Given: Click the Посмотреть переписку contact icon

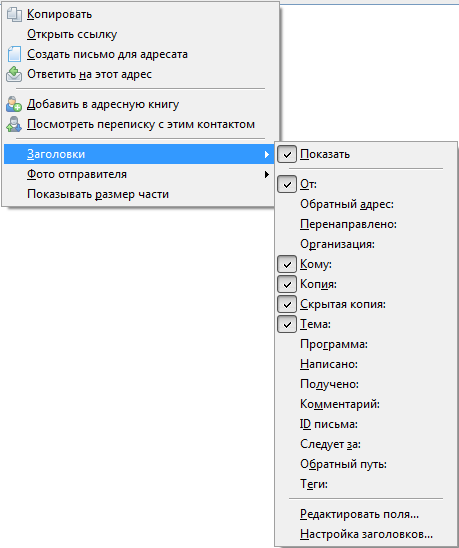Looking at the screenshot, I should 14,124.
